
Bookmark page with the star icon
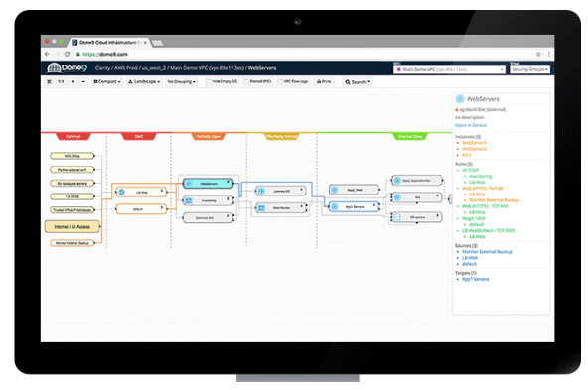pos(538,54)
